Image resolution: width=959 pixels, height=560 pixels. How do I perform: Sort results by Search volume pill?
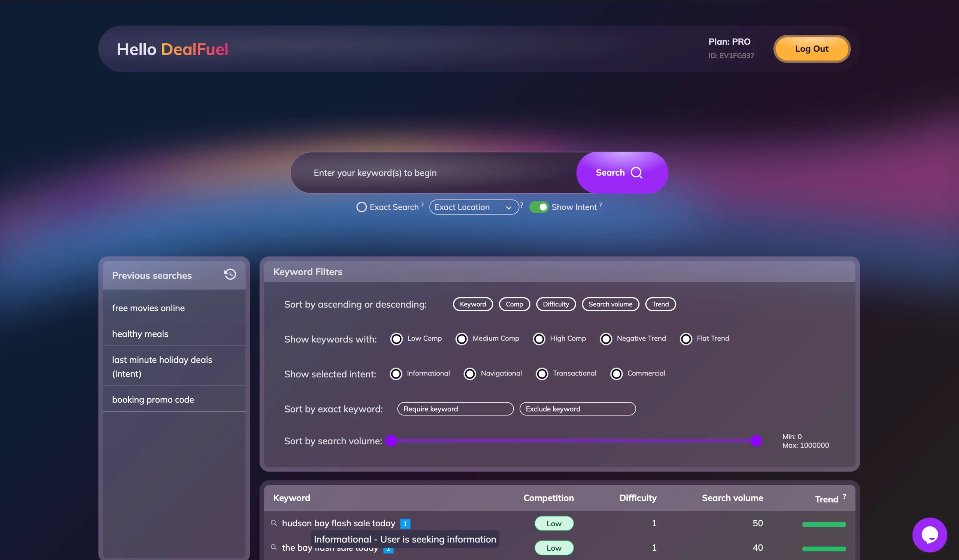coord(610,304)
